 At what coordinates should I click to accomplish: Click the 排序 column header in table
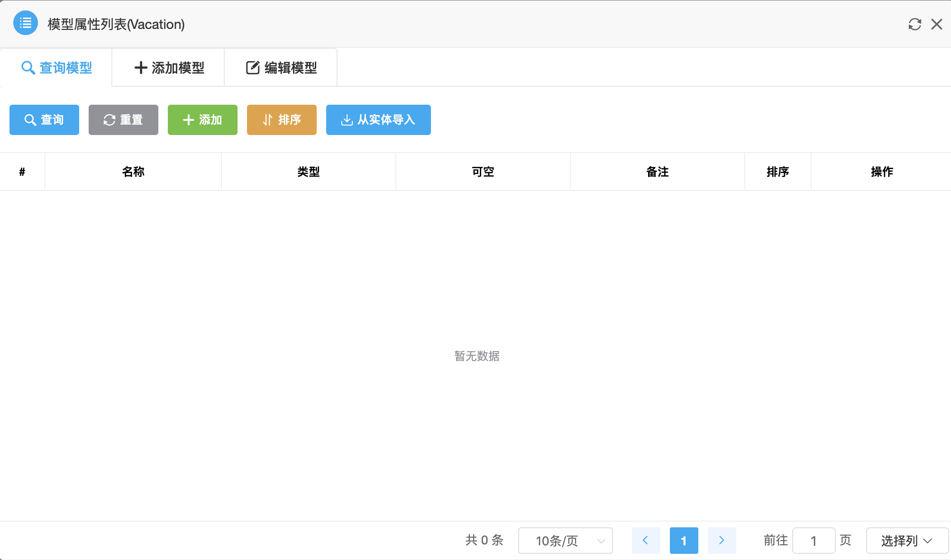click(778, 172)
